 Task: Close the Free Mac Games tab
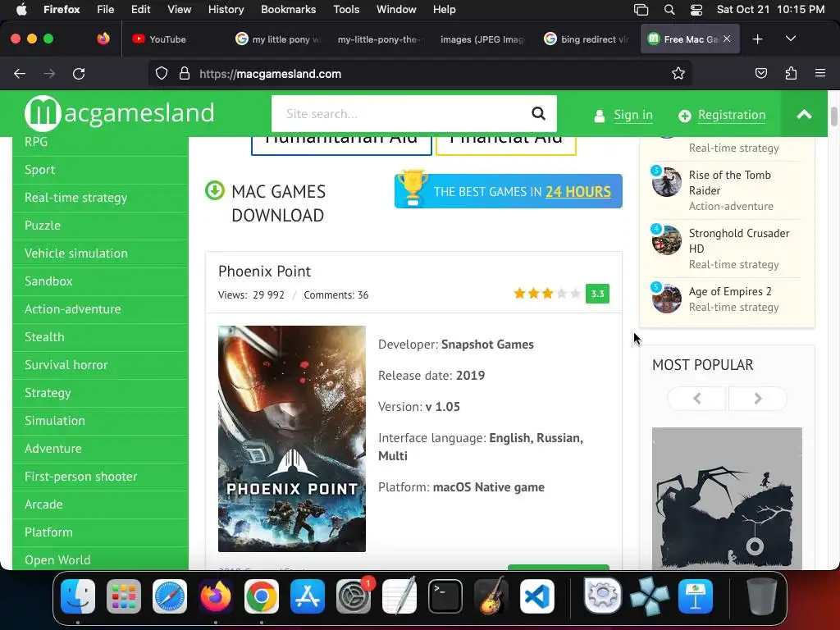(727, 39)
